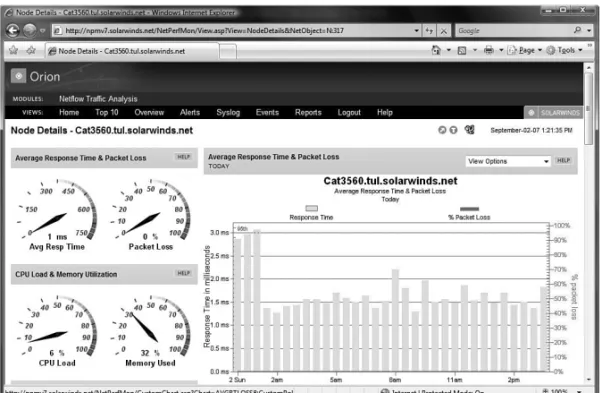Click the scrollbar up arrow
This screenshot has height=393, width=602.
(x=589, y=67)
